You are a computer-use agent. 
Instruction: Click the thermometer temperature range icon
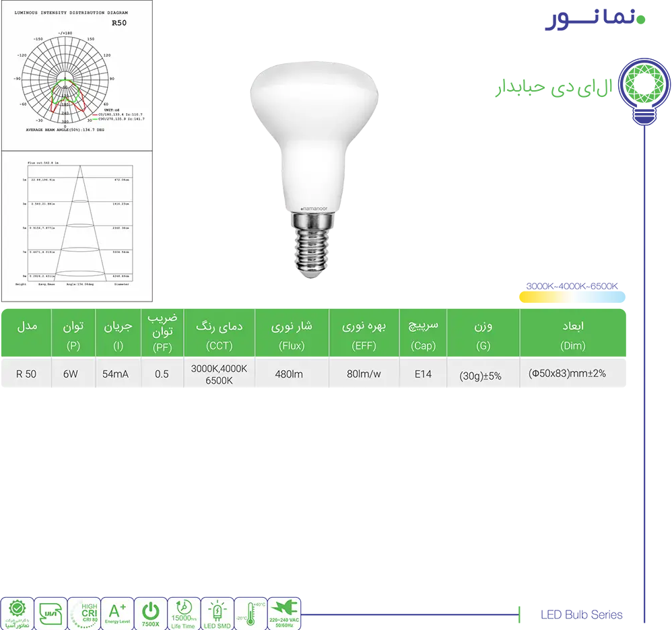[x=250, y=613]
